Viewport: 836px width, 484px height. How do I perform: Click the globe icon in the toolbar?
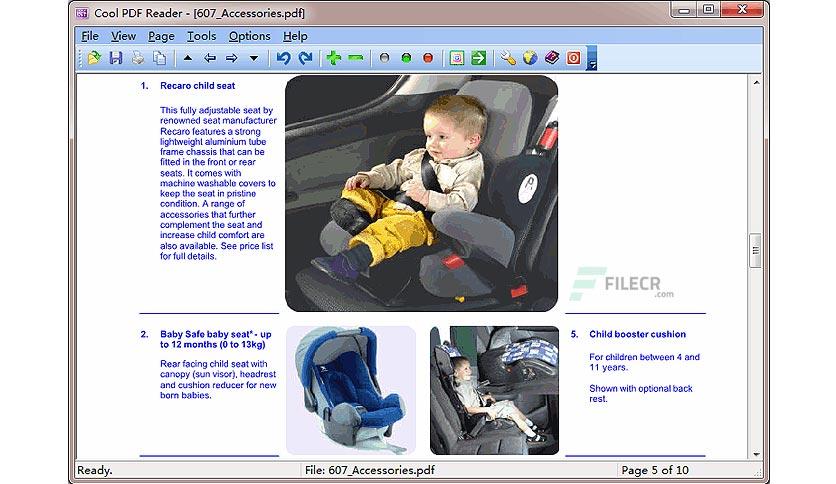(x=529, y=58)
